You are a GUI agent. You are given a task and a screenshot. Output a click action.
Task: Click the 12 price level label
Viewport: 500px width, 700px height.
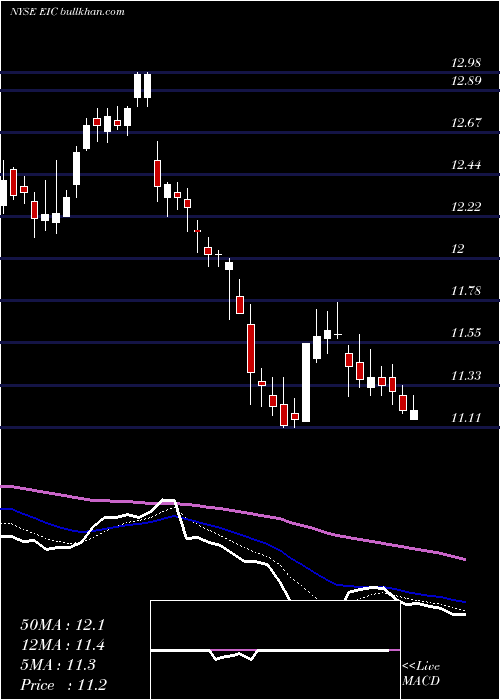pyautogui.click(x=458, y=249)
